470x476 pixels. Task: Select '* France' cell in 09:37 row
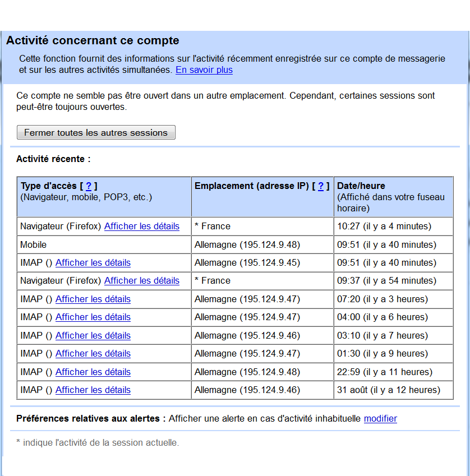click(262, 280)
